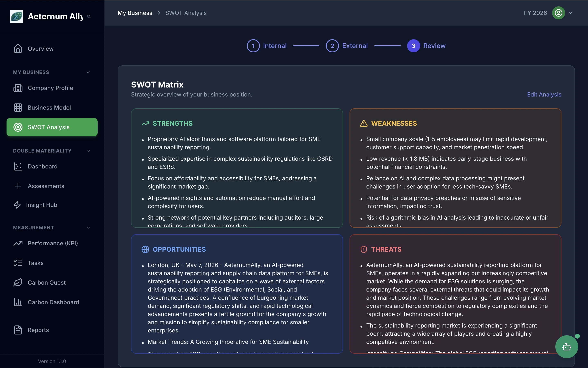Click Edit Analysis link

click(544, 94)
